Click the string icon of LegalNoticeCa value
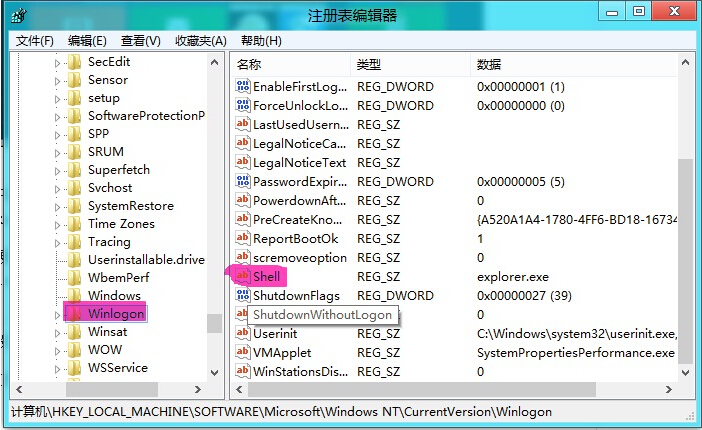 (x=242, y=143)
